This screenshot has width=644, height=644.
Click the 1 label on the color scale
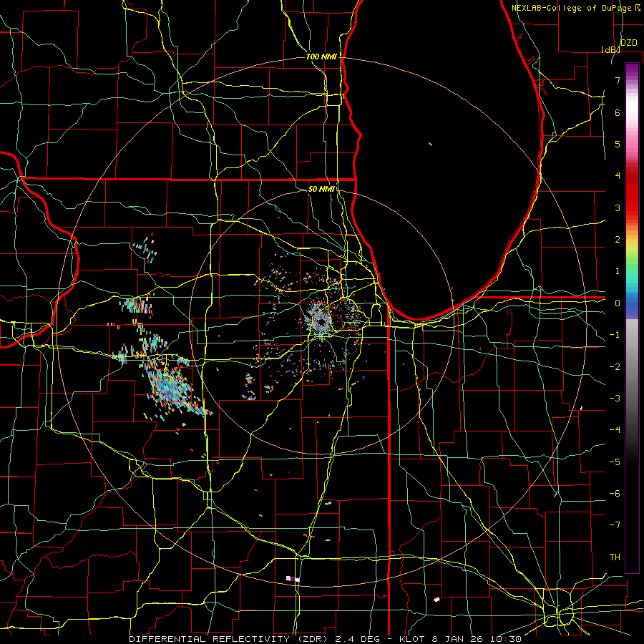click(x=618, y=271)
